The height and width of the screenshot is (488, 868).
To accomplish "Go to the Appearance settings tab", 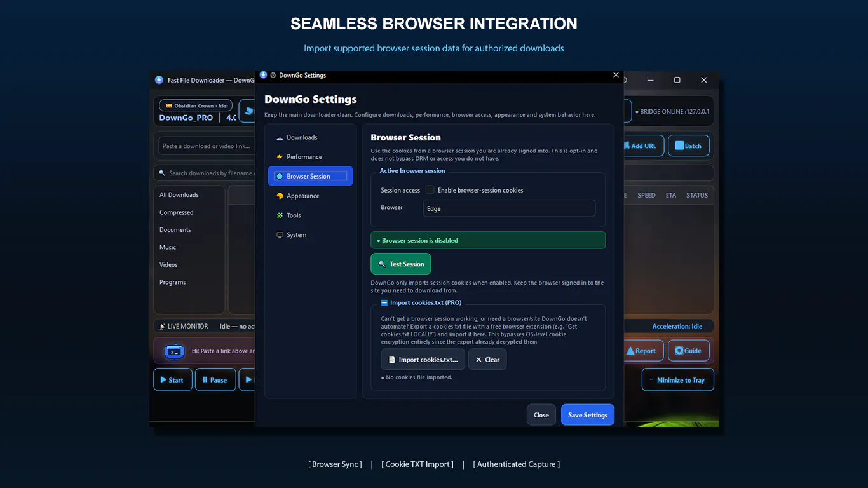I will pos(311,196).
